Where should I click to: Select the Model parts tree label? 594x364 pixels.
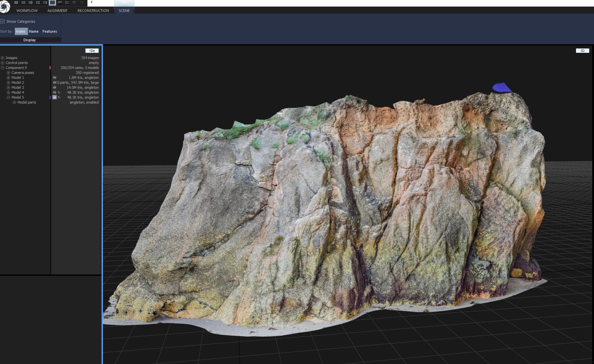27,102
